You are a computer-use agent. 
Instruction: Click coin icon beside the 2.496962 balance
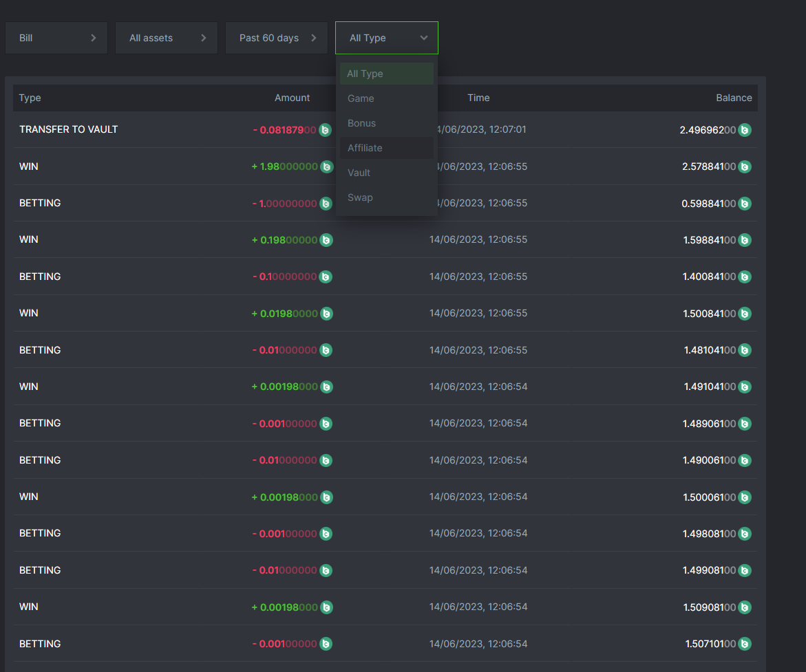click(744, 130)
